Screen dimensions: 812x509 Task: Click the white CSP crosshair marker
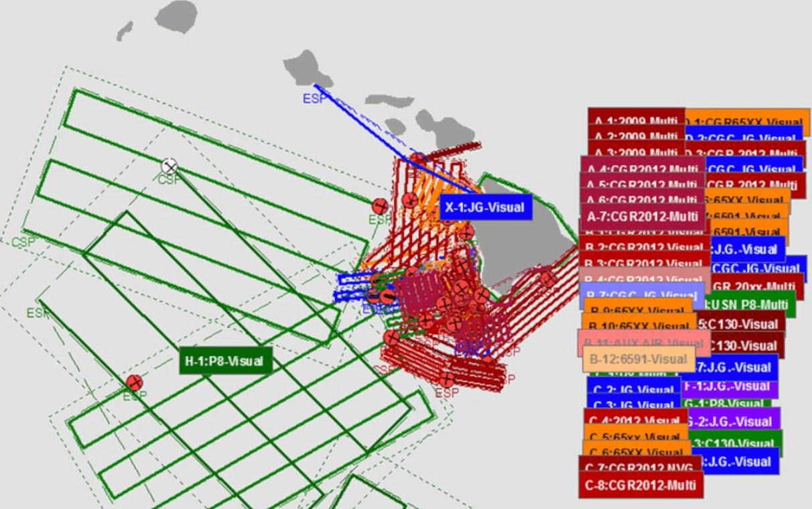170,166
